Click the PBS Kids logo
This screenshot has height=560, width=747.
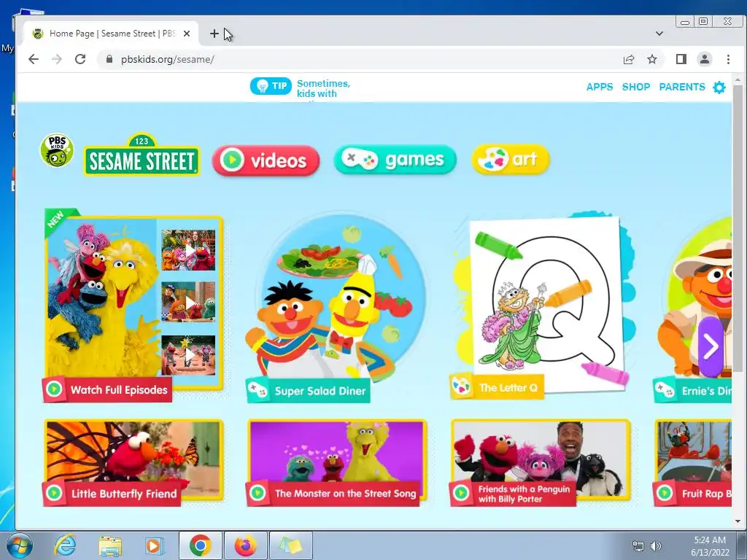click(x=57, y=150)
